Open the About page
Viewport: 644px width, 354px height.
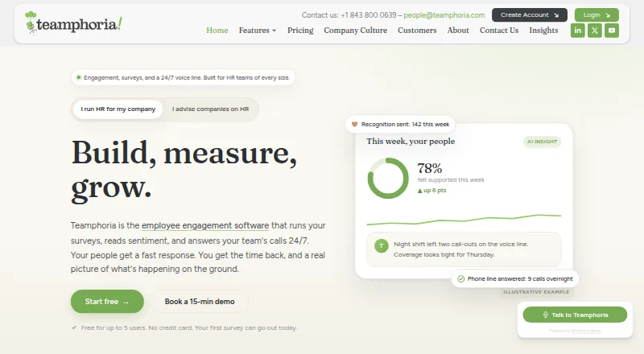coord(458,31)
